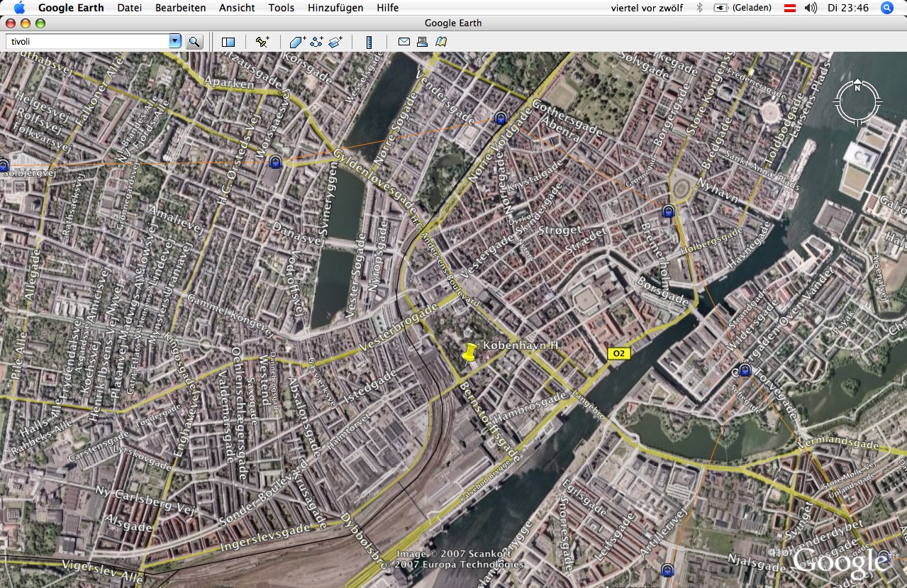Click the "Di 23:46" clock in the menu bar

848,8
